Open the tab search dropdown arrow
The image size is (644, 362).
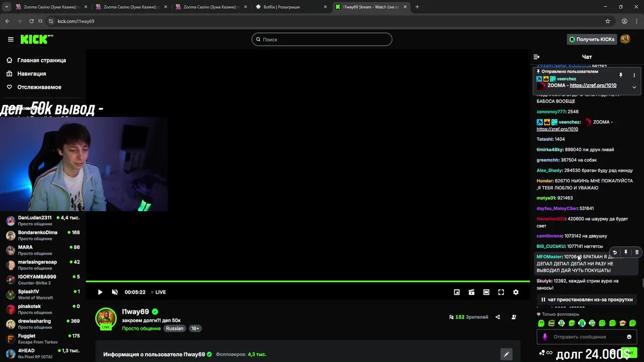(7, 7)
